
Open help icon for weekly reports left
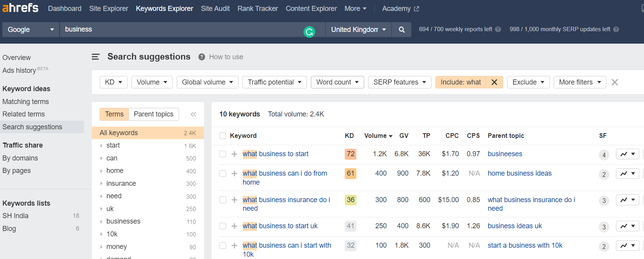point(498,29)
